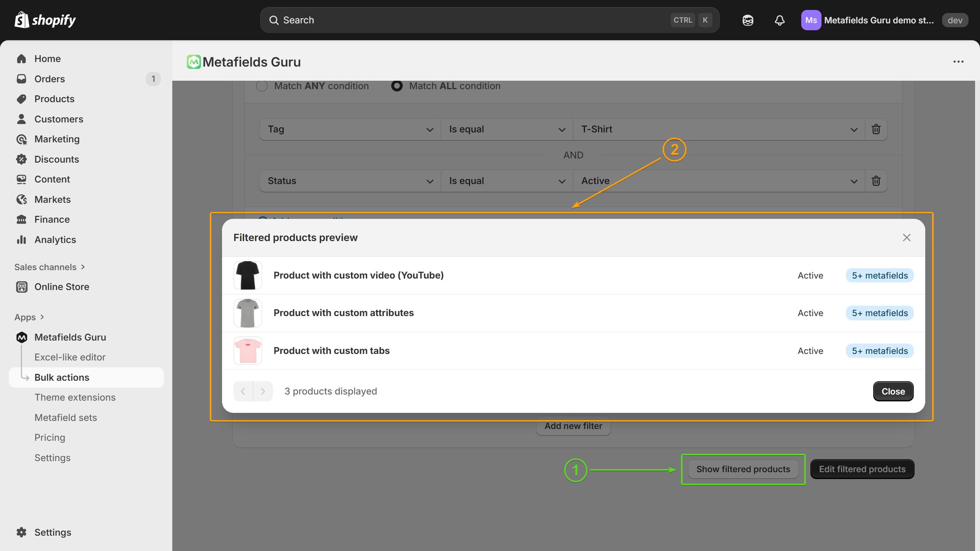Click Edit filtered products button
Viewport: 980px width, 551px height.
(x=862, y=469)
